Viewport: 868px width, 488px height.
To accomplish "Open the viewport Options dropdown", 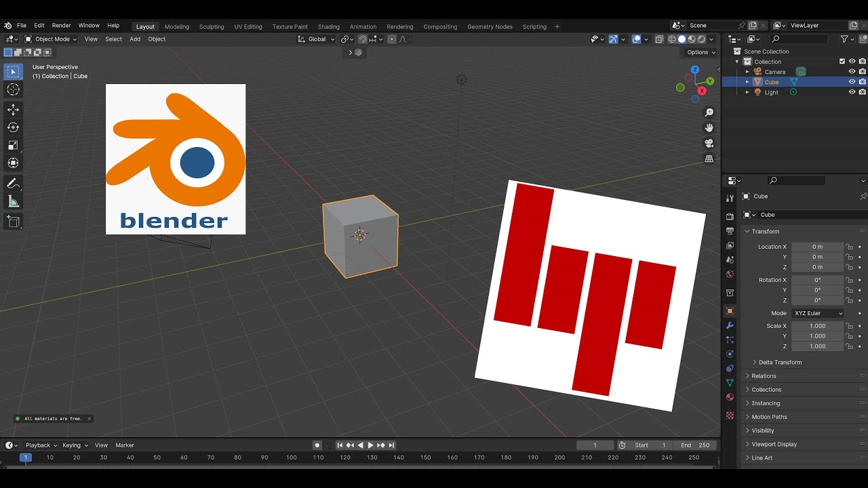I will [x=701, y=52].
